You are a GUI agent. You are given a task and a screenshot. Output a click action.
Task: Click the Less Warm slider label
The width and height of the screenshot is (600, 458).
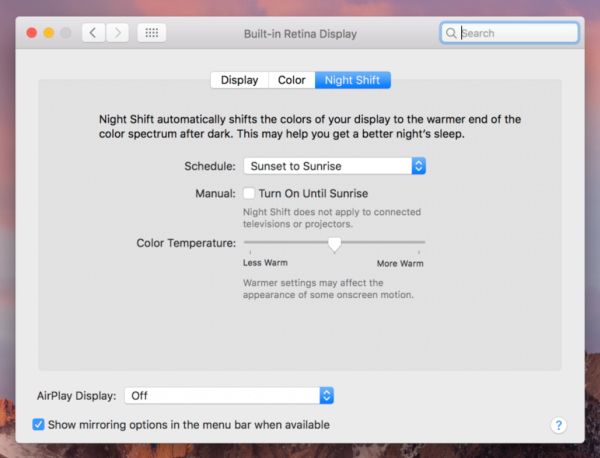pyautogui.click(x=265, y=263)
